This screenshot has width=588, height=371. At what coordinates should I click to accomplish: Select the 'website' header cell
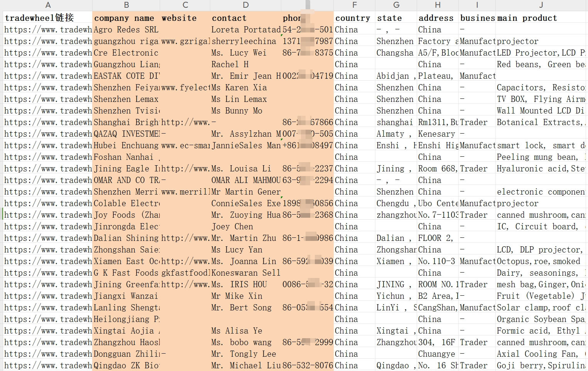[x=185, y=18]
